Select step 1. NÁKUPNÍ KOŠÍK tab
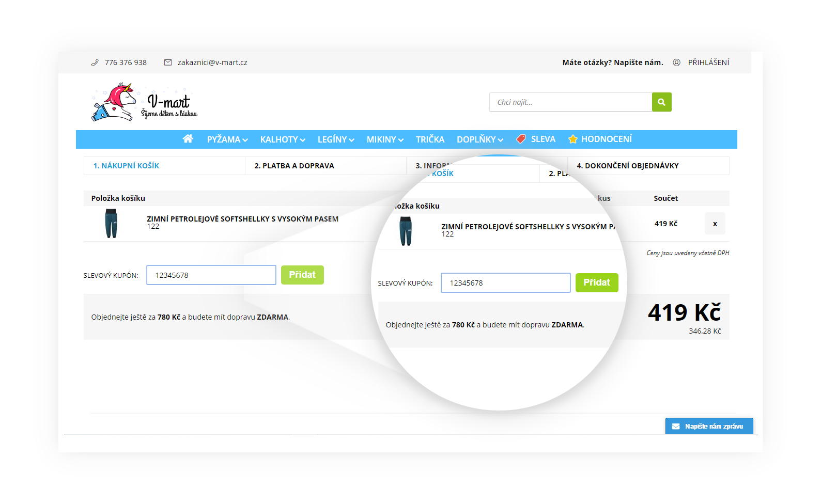821x504 pixels. click(x=164, y=166)
